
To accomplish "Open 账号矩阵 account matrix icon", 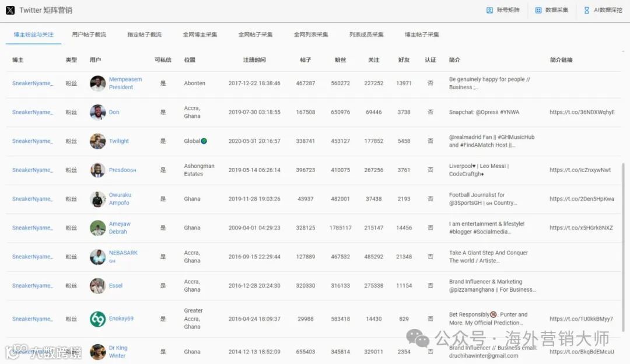I will click(489, 10).
